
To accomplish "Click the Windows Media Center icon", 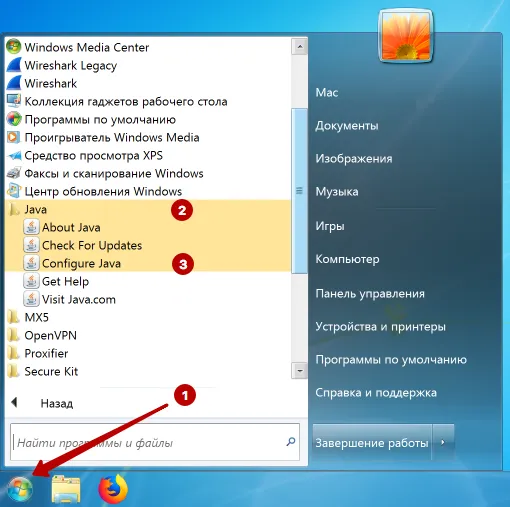I will (14, 47).
